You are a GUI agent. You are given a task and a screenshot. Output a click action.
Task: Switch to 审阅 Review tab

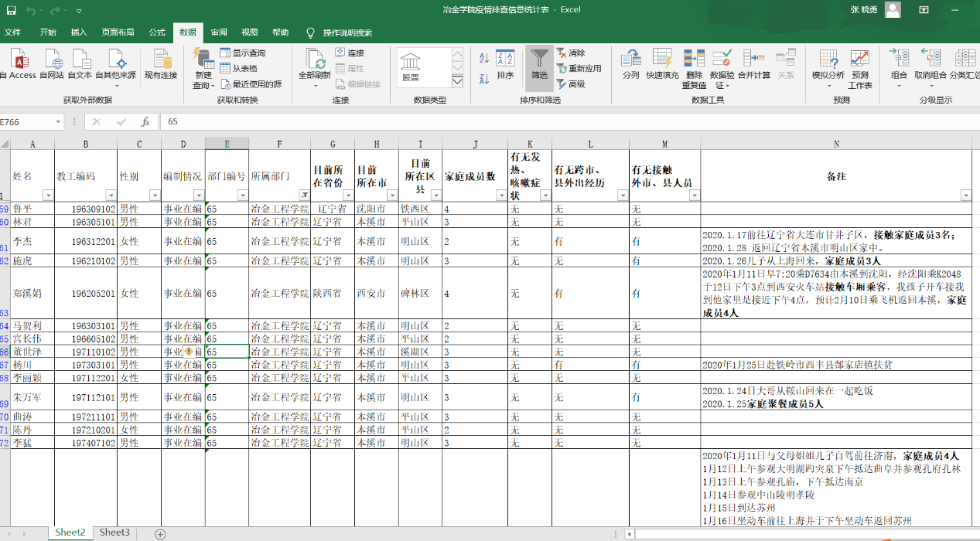pyautogui.click(x=219, y=32)
